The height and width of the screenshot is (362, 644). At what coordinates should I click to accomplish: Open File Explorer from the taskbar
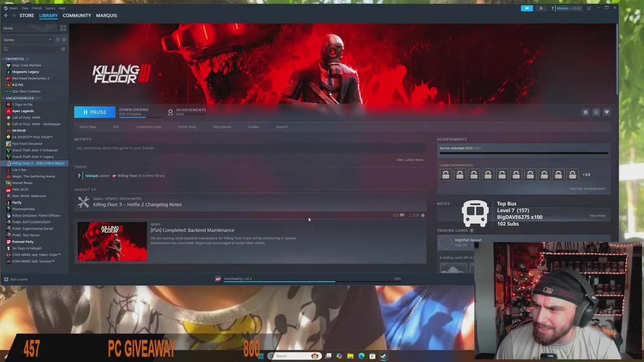(x=350, y=356)
